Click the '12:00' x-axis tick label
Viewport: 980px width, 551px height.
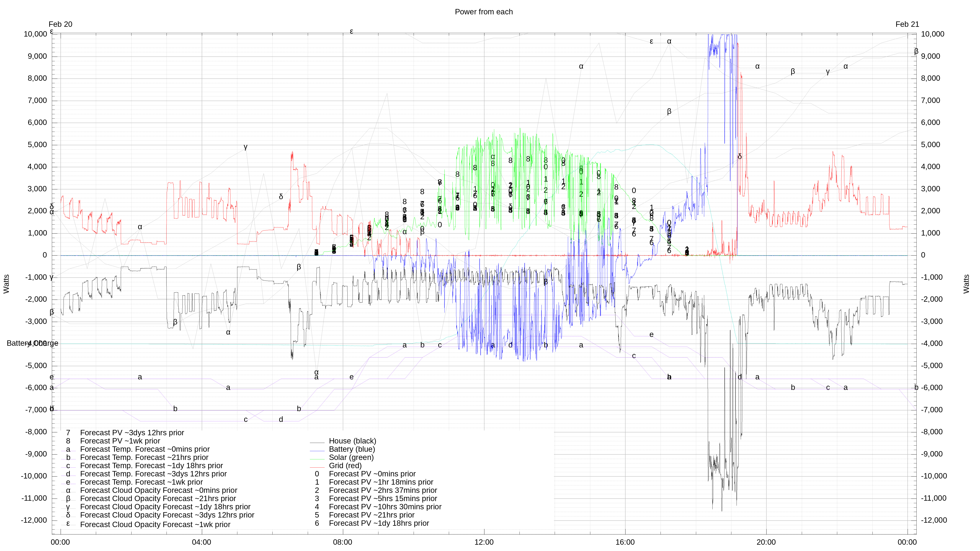point(484,542)
